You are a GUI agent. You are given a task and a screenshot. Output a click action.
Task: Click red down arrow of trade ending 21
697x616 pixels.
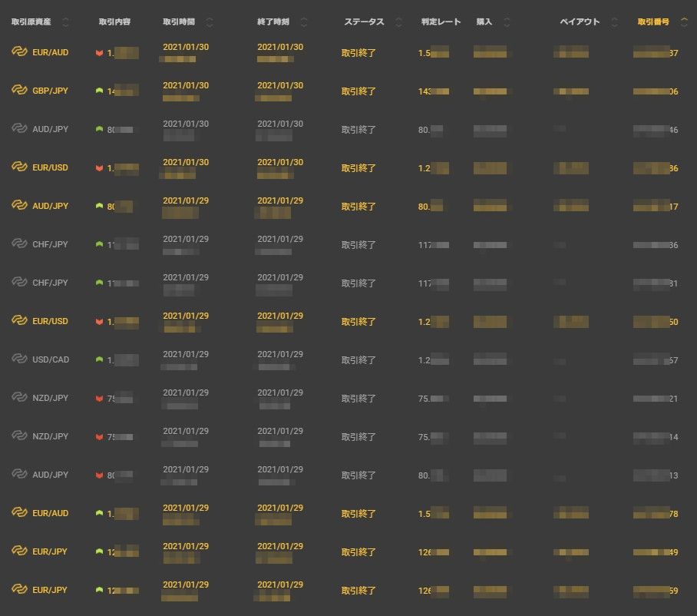tap(99, 398)
